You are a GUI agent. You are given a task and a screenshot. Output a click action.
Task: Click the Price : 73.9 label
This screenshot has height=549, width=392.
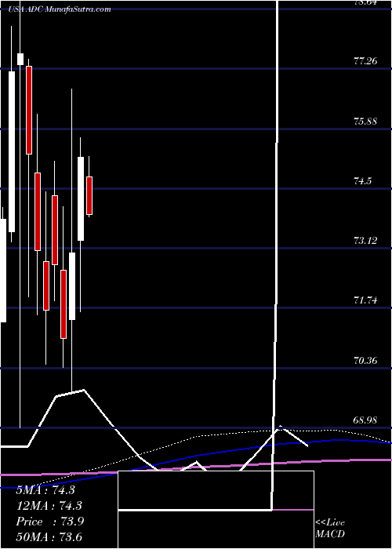(50, 522)
